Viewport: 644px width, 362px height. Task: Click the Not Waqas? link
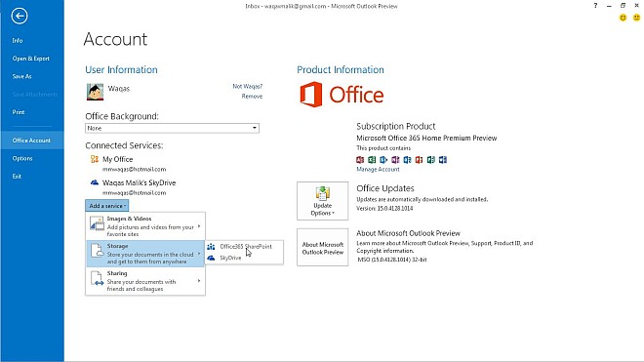pyautogui.click(x=247, y=86)
